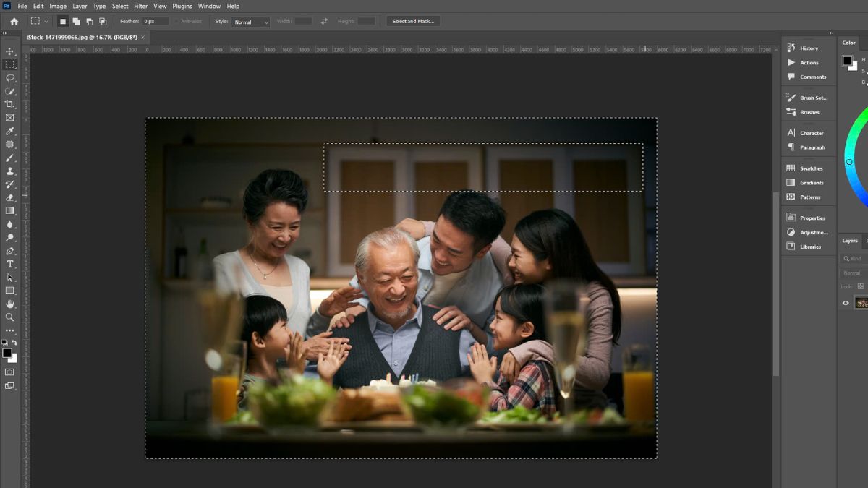Open the Layer menu
Viewport: 868px width, 488px height.
pos(80,6)
